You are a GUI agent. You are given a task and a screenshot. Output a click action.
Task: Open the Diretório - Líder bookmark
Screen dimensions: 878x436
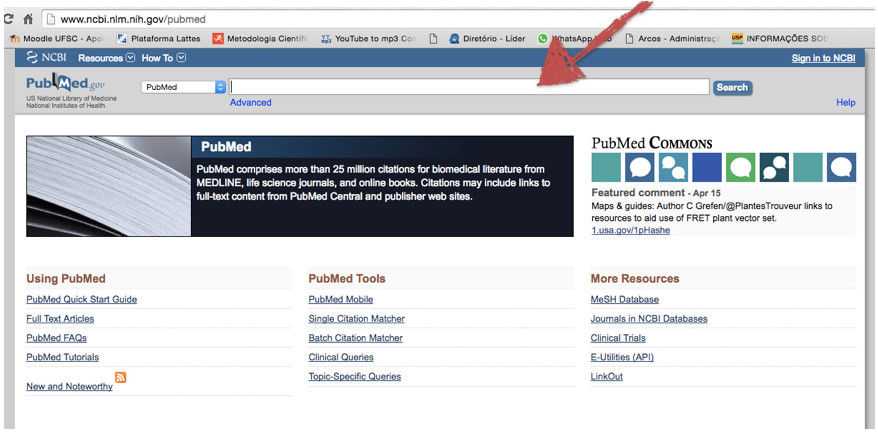pos(487,39)
